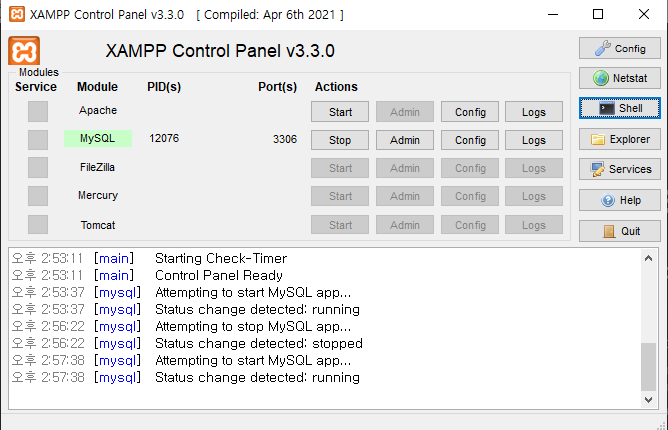Minimize the XAMPP Control Panel window
668x430 pixels.
coord(553,14)
